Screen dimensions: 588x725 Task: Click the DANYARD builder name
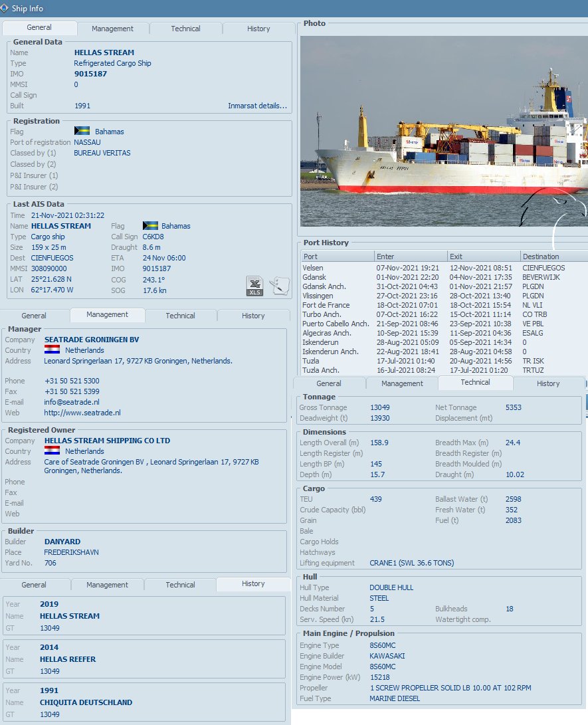click(x=62, y=542)
